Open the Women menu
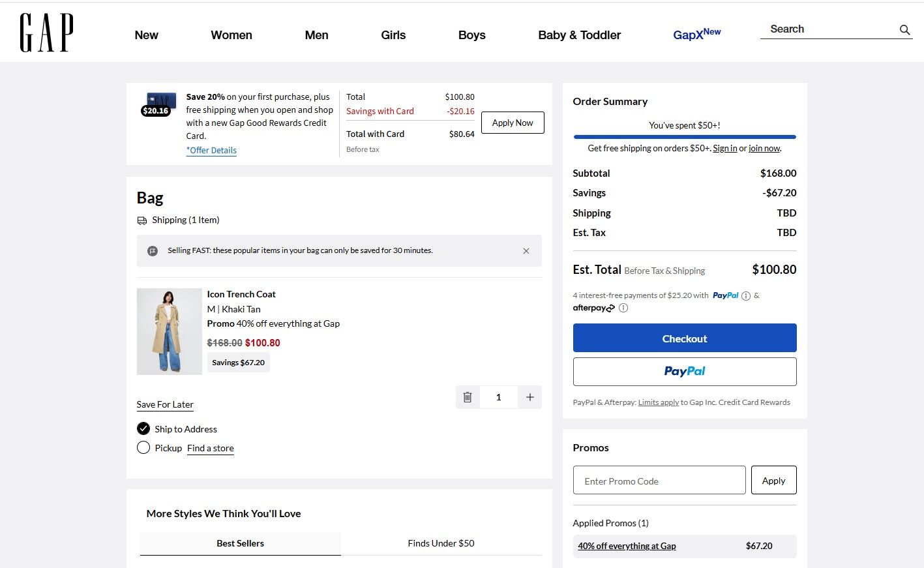 [x=231, y=35]
